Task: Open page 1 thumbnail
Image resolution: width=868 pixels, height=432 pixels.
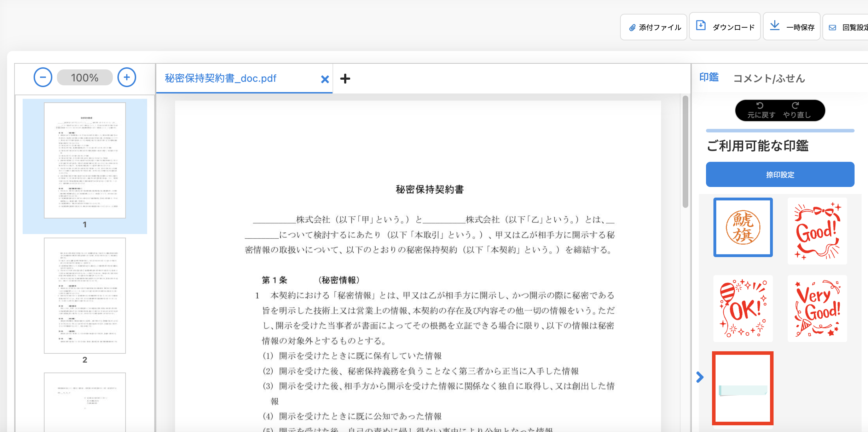Action: pyautogui.click(x=85, y=160)
